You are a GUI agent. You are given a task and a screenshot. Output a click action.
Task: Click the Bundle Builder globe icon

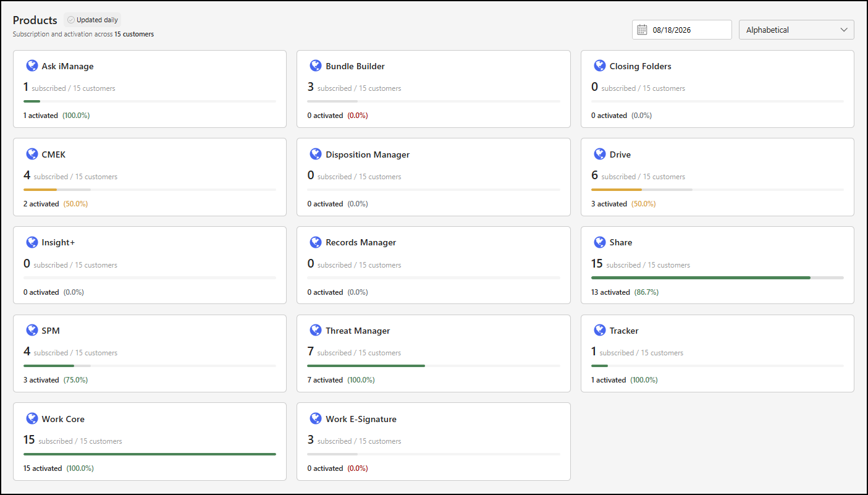coord(316,66)
